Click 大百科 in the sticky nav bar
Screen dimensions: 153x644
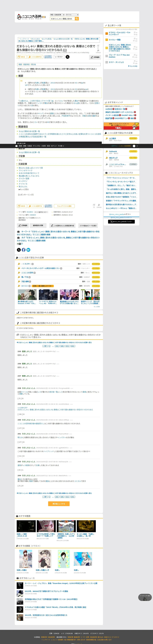[44, 146]
